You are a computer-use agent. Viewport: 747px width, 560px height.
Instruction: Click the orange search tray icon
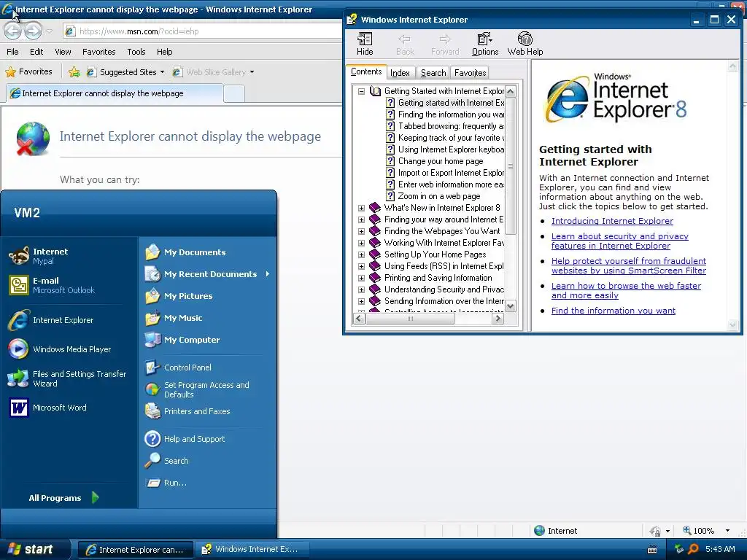[694, 549]
